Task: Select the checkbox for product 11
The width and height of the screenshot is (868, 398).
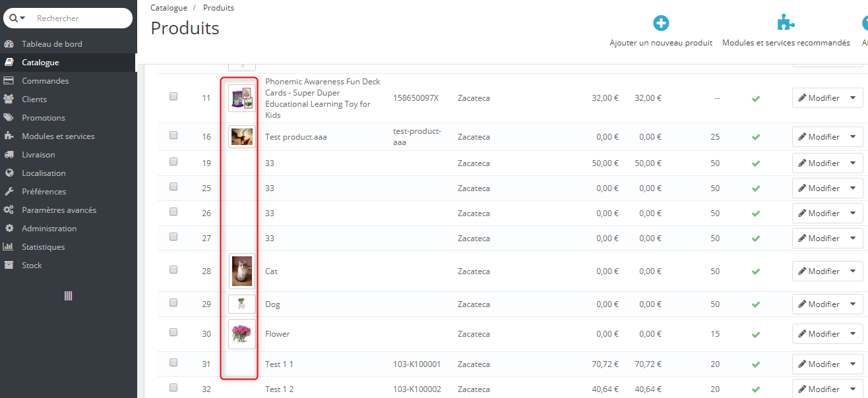Action: tap(173, 96)
